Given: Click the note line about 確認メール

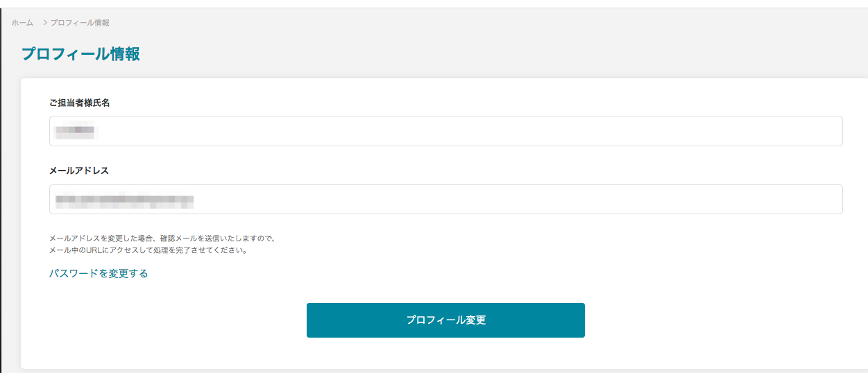Looking at the screenshot, I should 162,238.
